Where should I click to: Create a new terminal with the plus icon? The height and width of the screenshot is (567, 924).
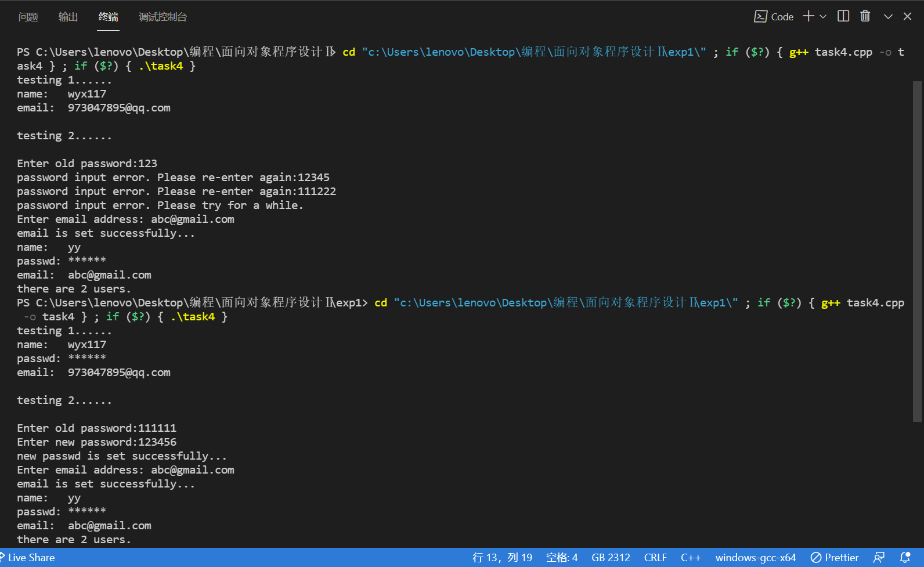pos(808,16)
